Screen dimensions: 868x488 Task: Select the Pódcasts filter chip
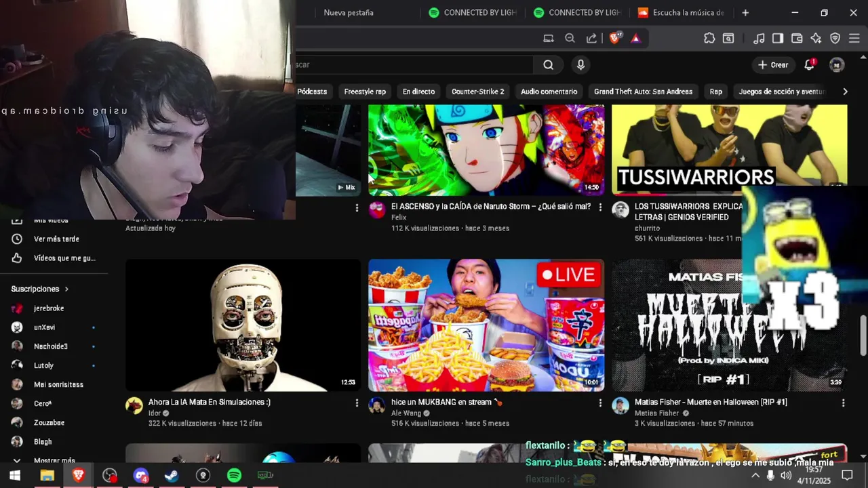point(312,91)
